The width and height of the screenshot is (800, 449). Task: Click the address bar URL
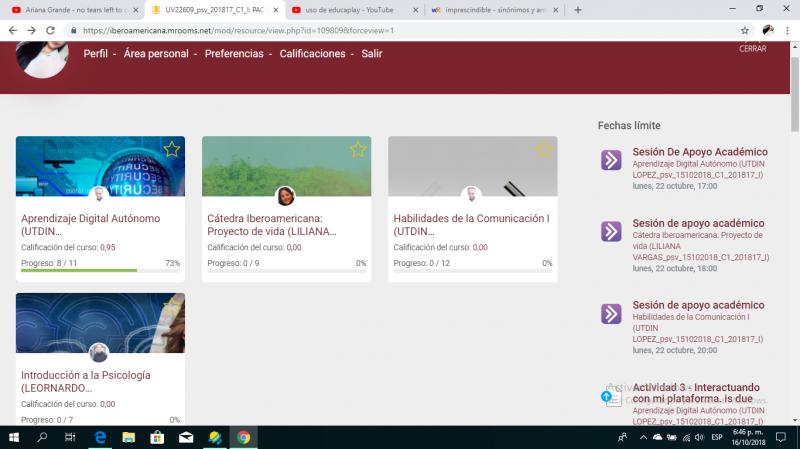coord(238,31)
